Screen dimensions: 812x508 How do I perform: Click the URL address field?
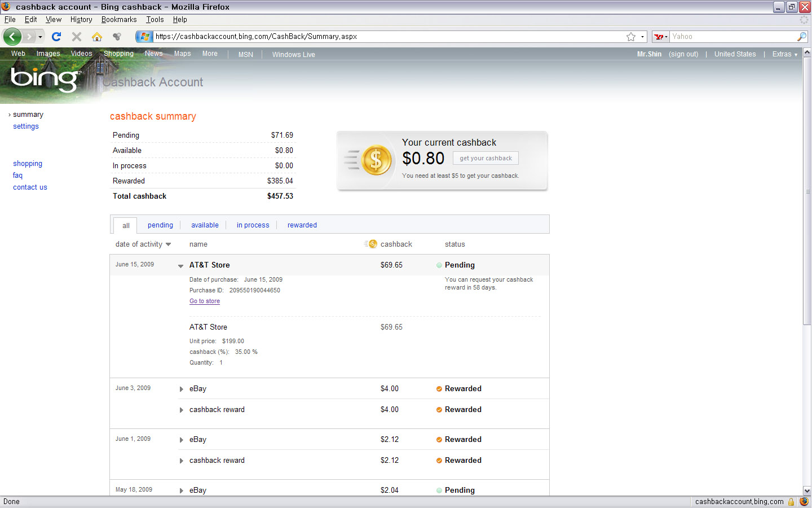(389, 37)
